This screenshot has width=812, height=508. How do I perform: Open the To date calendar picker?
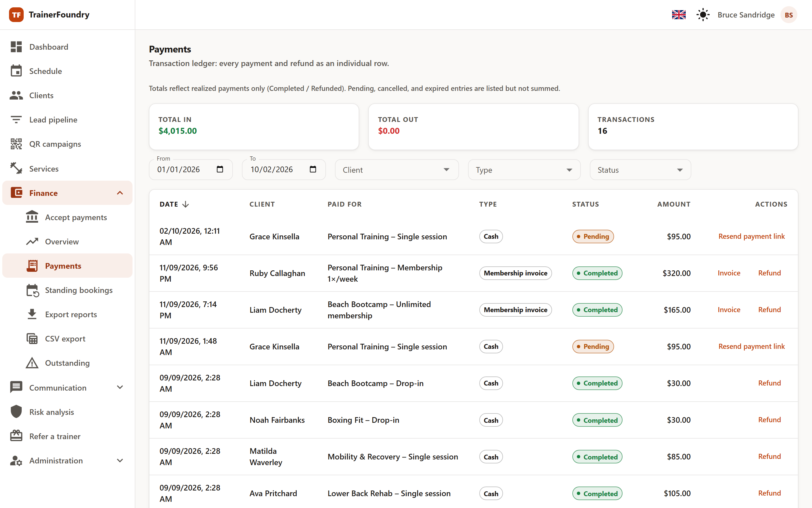click(x=313, y=169)
